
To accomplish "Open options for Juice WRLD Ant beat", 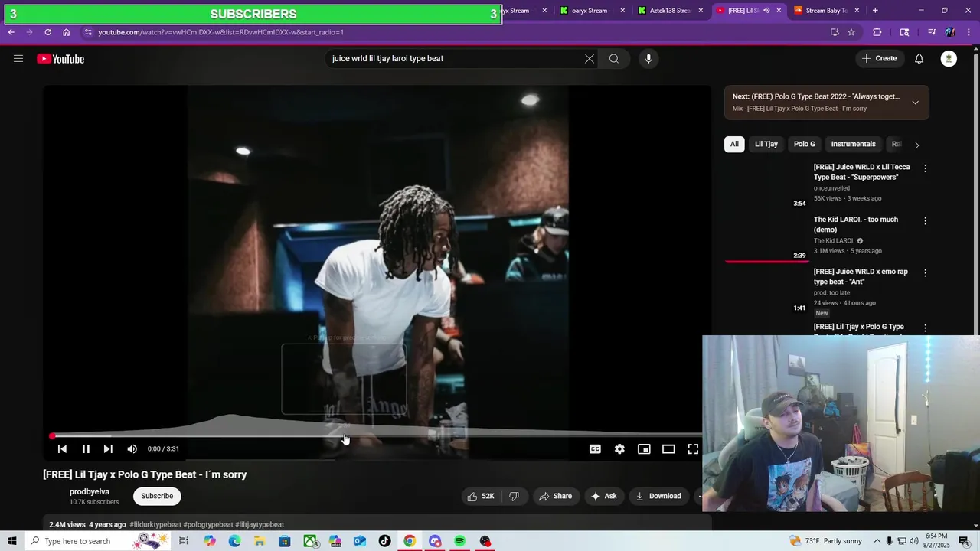I will (x=925, y=273).
